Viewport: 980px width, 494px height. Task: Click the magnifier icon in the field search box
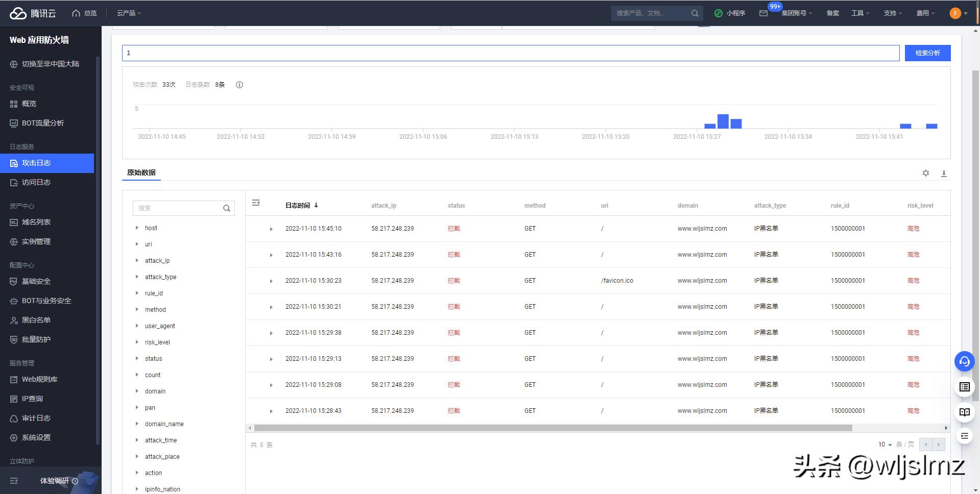tap(226, 208)
